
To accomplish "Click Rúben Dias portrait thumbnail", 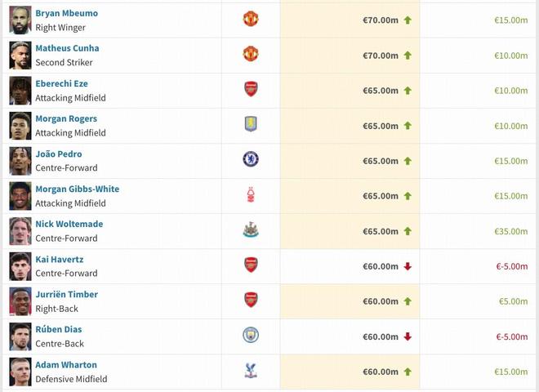I will tap(20, 336).
